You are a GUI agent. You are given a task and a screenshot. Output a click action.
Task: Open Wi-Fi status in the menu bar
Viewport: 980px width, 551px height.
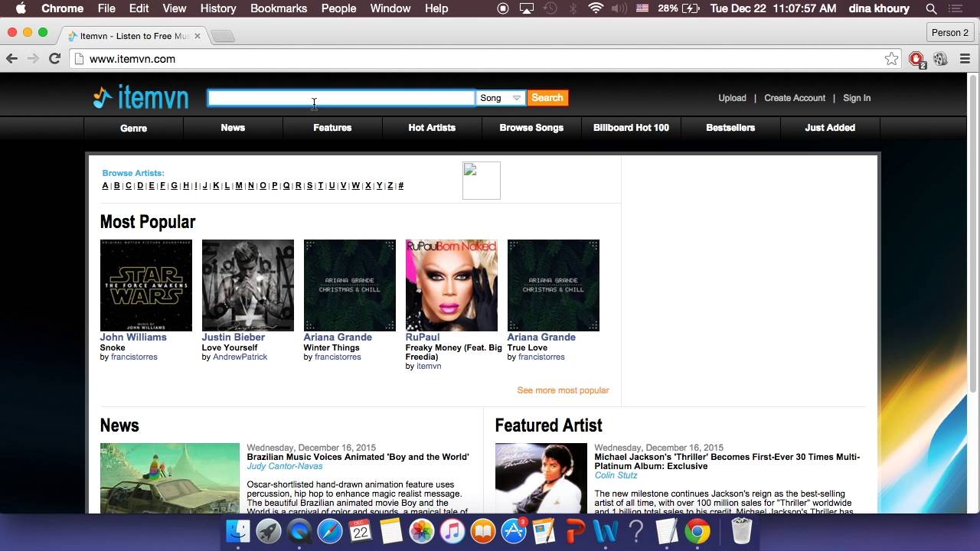click(x=596, y=8)
